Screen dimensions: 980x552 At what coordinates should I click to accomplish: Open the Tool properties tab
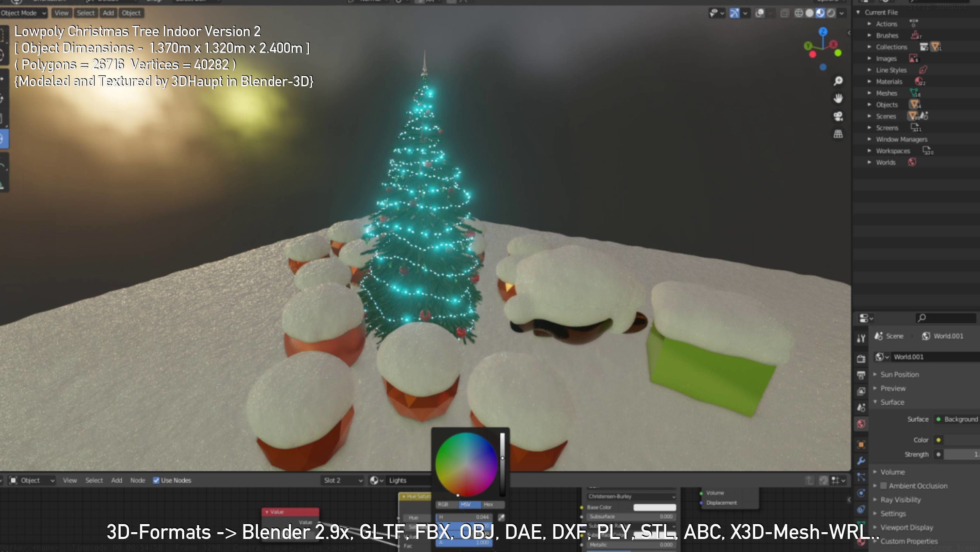coord(861,338)
